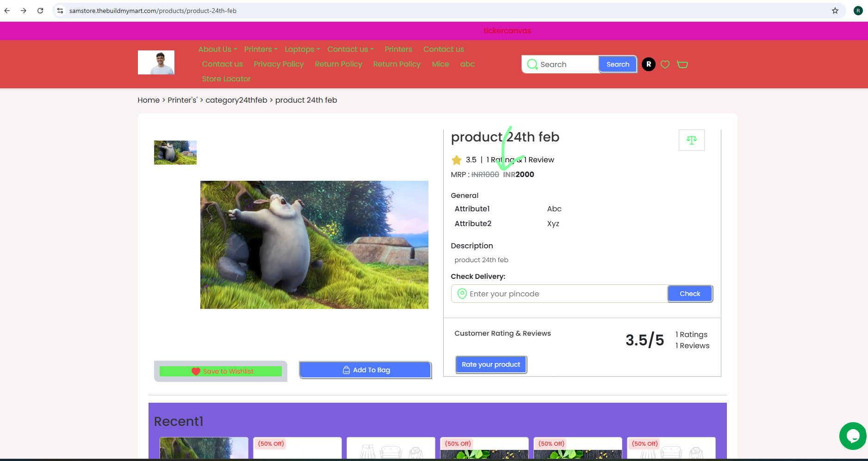Click the Customer Rating & Reviews label
This screenshot has width=868, height=461.
[x=502, y=333]
